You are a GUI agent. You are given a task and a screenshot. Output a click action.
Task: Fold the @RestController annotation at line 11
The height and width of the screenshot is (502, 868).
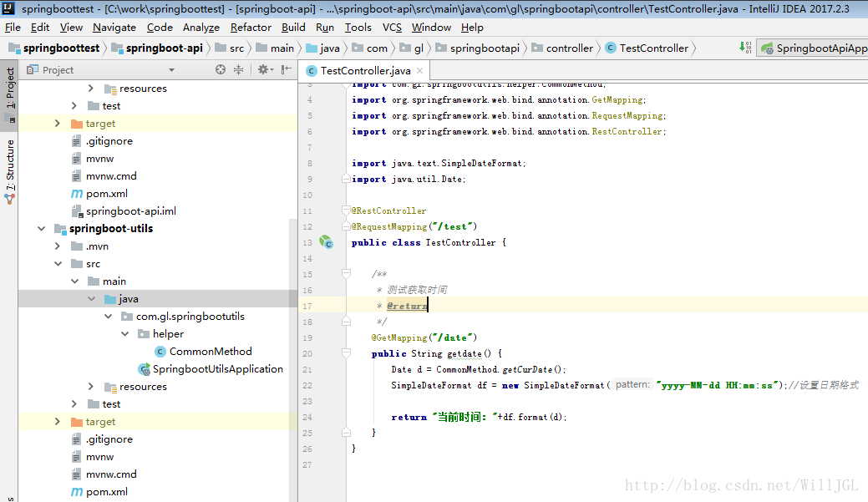[345, 210]
